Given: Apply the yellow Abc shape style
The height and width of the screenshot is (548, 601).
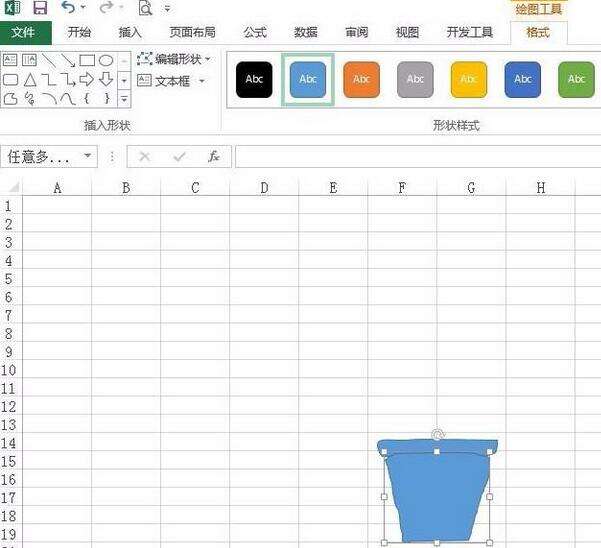Looking at the screenshot, I should [x=469, y=80].
